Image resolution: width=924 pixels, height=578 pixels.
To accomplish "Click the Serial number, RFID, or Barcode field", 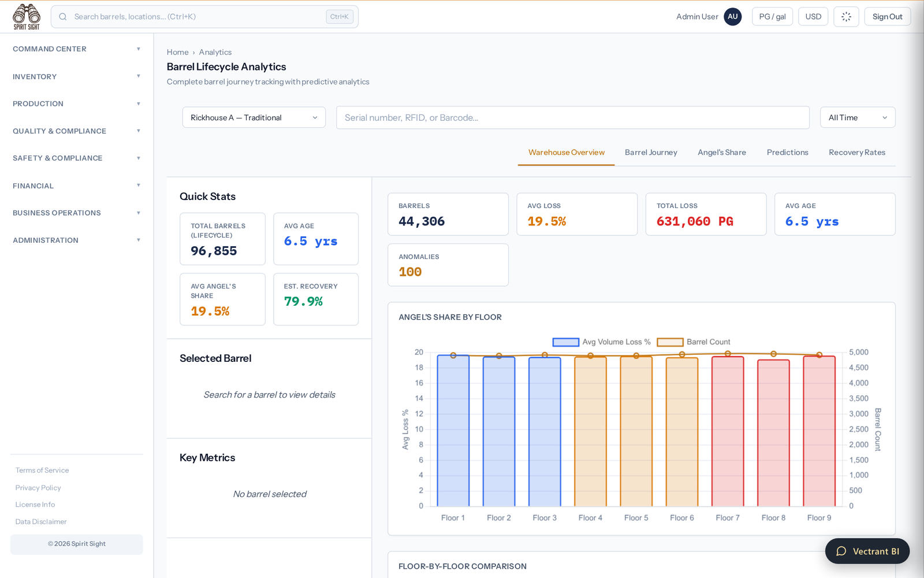I will point(573,117).
